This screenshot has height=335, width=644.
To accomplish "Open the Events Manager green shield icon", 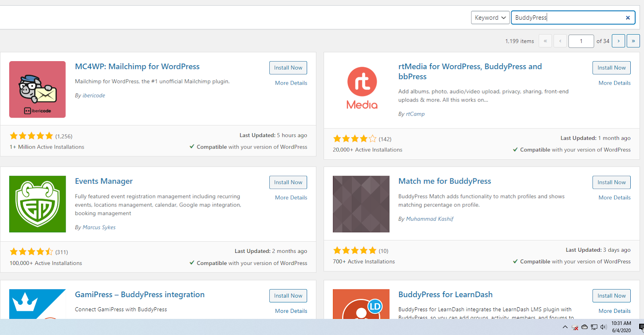I will pos(37,204).
